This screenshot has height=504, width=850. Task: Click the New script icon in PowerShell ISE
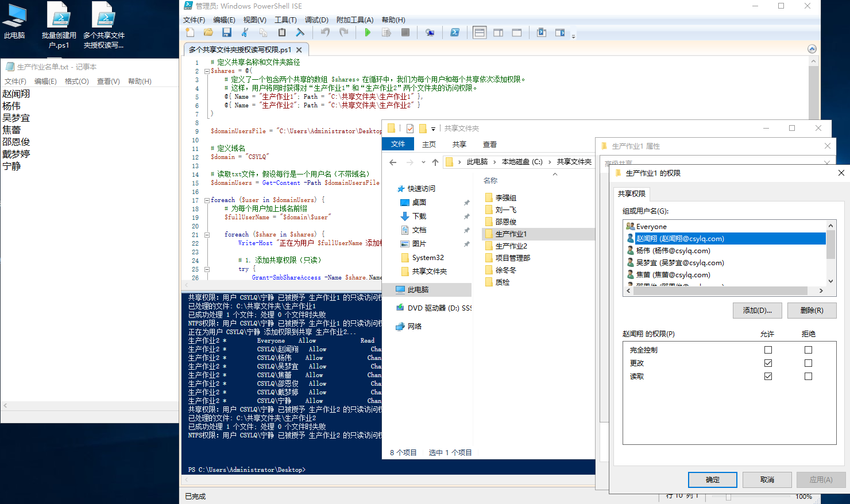pyautogui.click(x=190, y=33)
